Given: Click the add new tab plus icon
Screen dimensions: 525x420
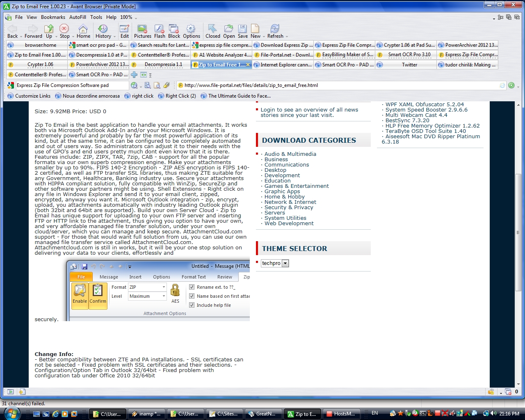Looking at the screenshot, I should 134,75.
